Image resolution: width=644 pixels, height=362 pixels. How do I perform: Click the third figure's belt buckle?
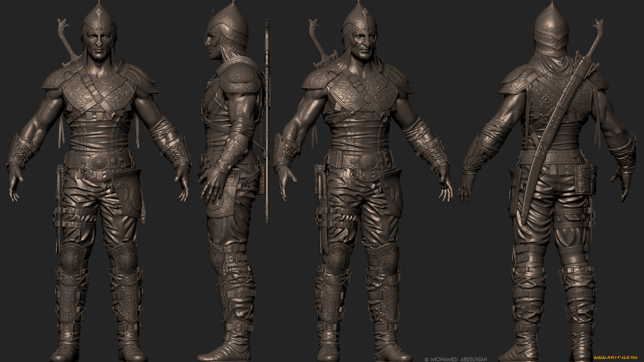click(368, 162)
